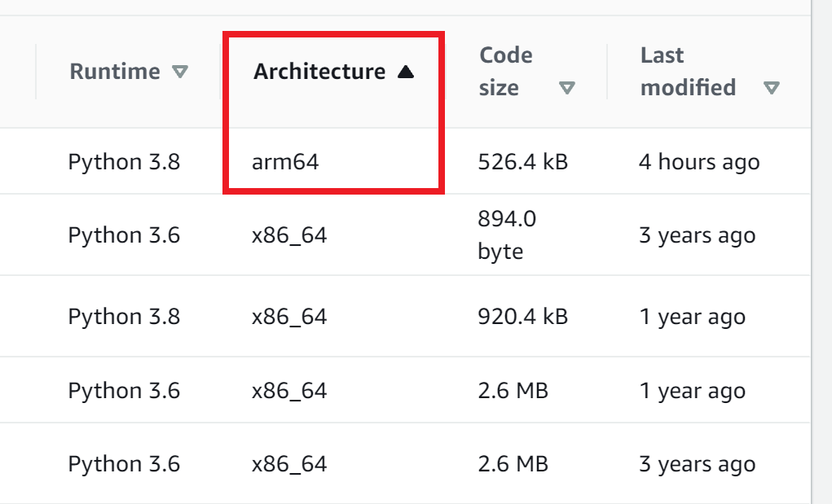This screenshot has height=504, width=832.
Task: Click Python 3.8 in the 920.4 kB row
Action: click(x=124, y=317)
